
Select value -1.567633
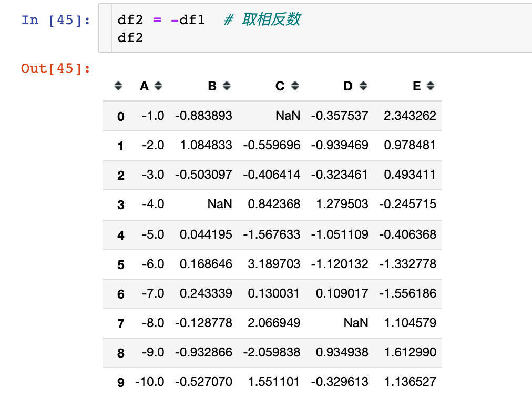(x=272, y=234)
